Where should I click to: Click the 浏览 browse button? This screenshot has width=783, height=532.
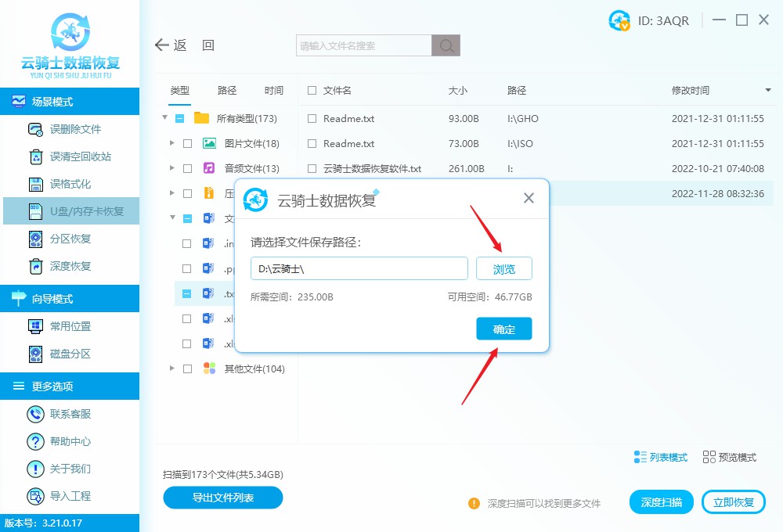click(503, 268)
